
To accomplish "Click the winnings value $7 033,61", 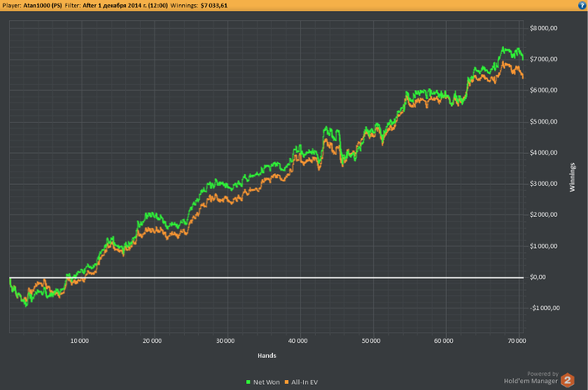I will [214, 6].
